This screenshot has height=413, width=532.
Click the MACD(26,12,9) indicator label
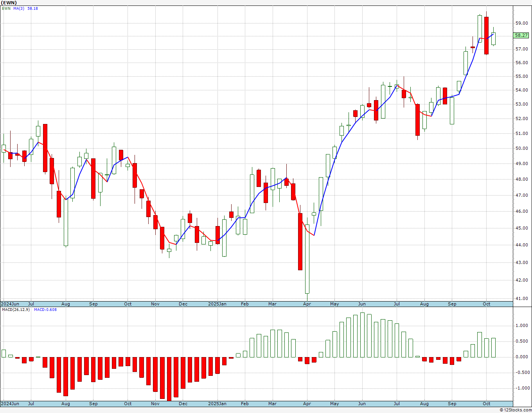[x=16, y=310]
